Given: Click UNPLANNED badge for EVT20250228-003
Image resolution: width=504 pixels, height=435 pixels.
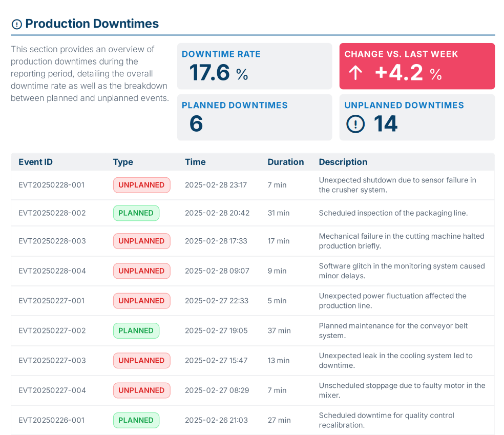Looking at the screenshot, I should point(141,241).
